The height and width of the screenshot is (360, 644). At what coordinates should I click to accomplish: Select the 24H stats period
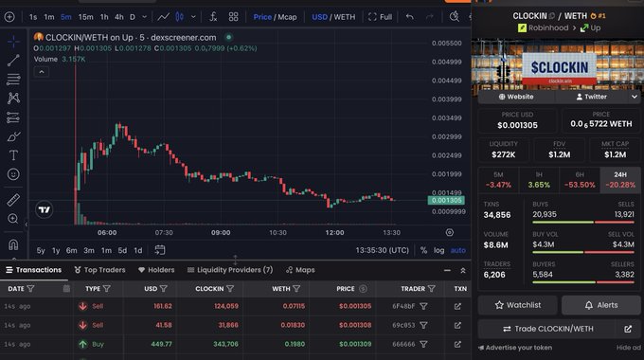tap(620, 180)
